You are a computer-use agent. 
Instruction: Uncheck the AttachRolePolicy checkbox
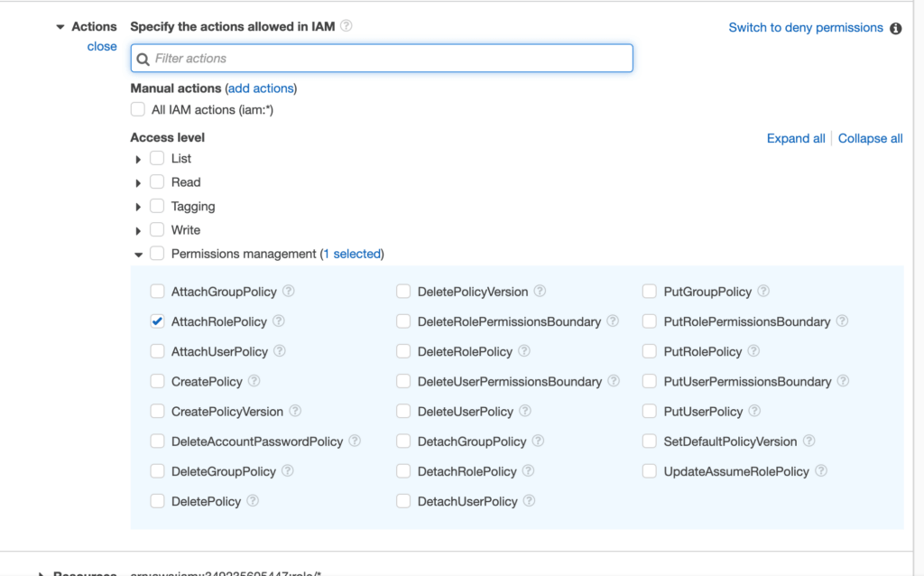click(x=158, y=321)
